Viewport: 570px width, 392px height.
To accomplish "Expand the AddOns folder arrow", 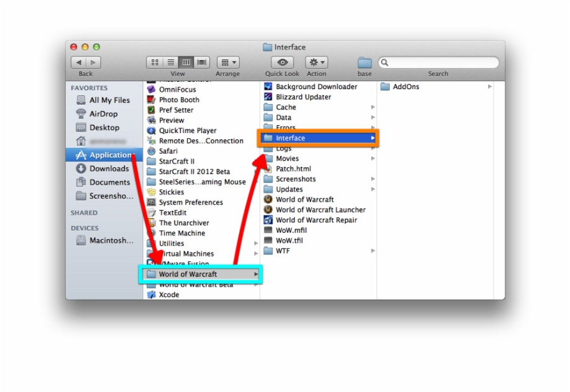I will (489, 87).
